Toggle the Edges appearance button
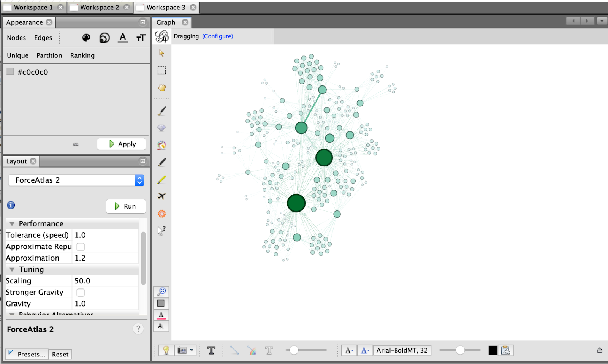 [43, 38]
